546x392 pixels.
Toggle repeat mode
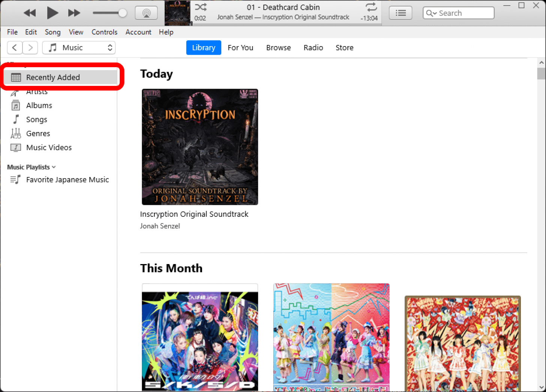click(371, 7)
